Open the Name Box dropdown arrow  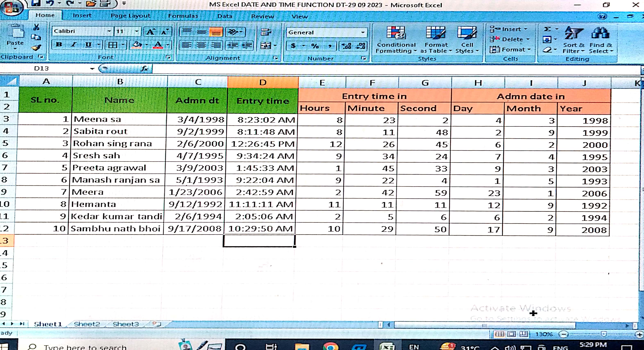pyautogui.click(x=92, y=69)
